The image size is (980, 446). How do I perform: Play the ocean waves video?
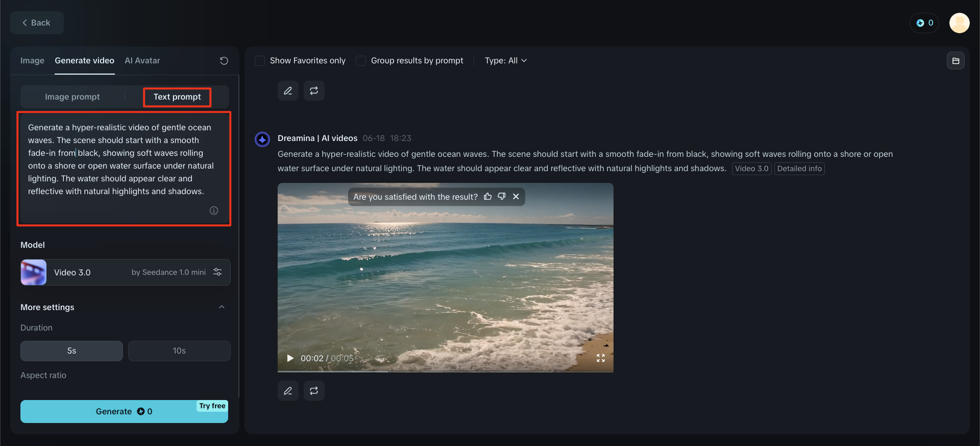coord(289,358)
